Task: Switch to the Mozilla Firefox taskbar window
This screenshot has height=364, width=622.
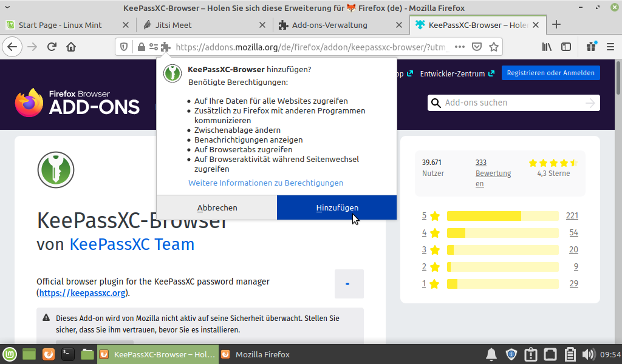Action: [x=256, y=354]
